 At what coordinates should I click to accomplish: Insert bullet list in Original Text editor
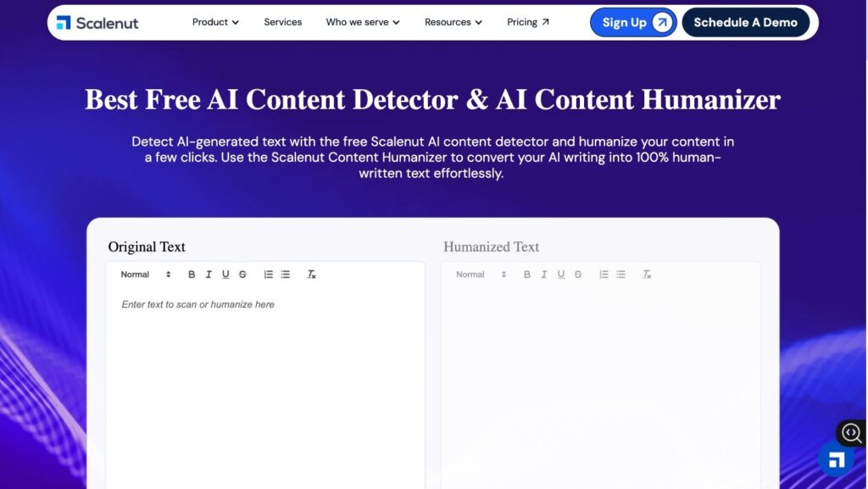286,275
